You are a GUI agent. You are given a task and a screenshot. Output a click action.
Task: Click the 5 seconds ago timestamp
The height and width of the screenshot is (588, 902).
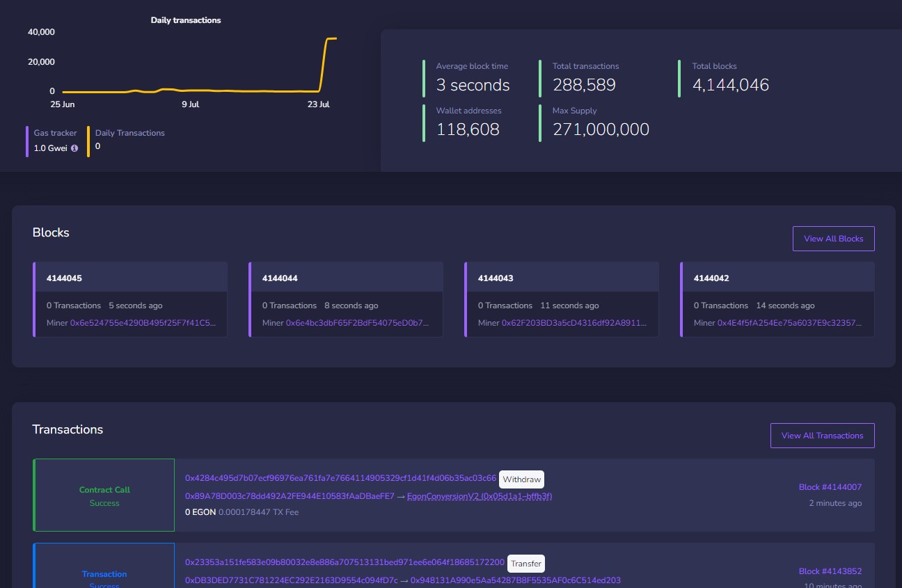136,305
